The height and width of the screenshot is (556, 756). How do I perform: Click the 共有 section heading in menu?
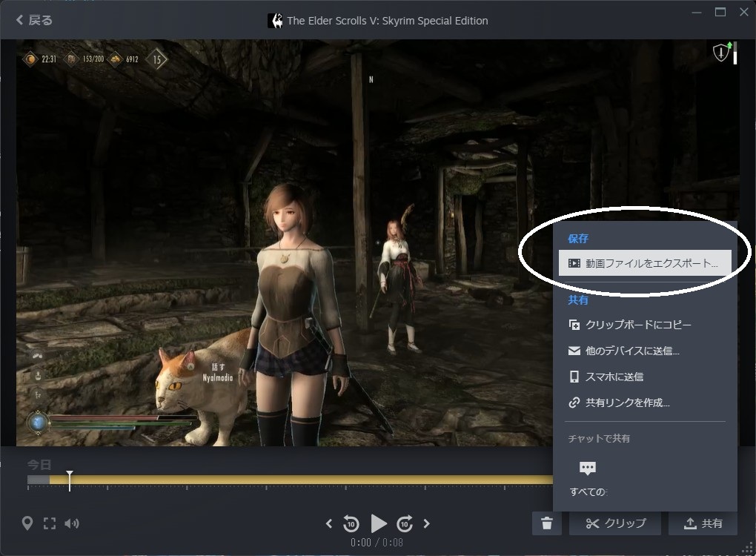tap(578, 300)
